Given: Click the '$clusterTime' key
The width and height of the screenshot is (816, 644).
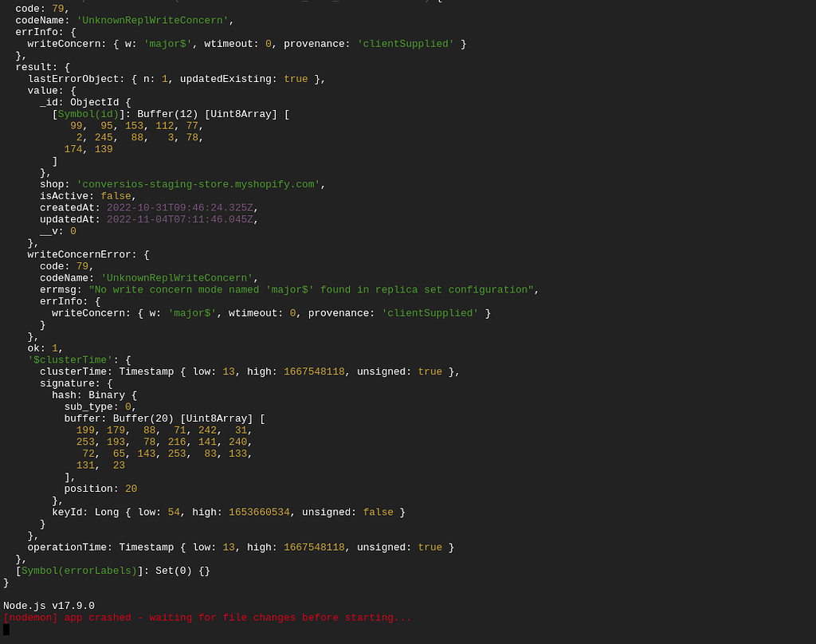Looking at the screenshot, I should [69, 360].
